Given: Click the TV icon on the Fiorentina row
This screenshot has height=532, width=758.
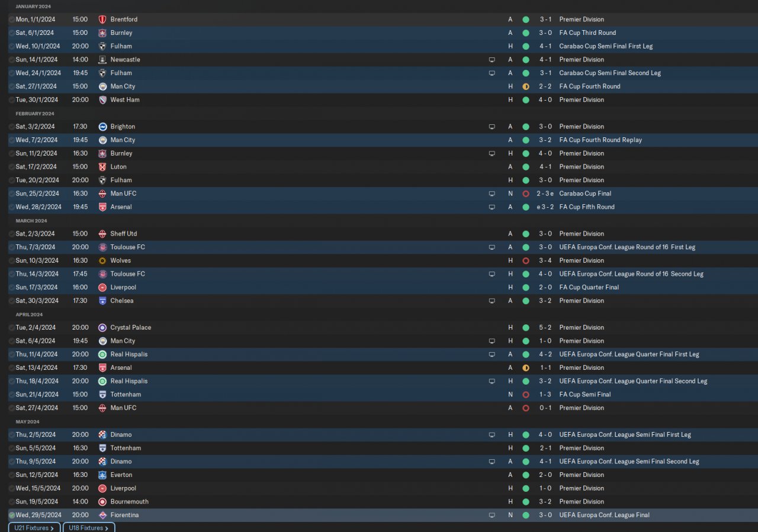Looking at the screenshot, I should [492, 515].
